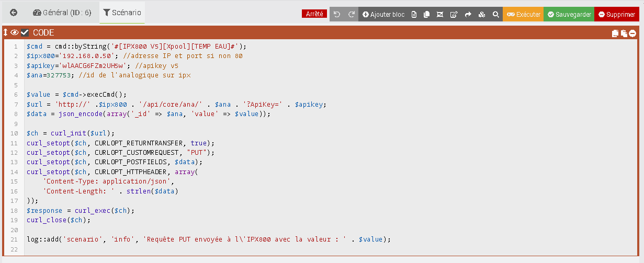This screenshot has height=263, width=644.
Task: Open the links graph (object group) icon
Action: pyautogui.click(x=440, y=15)
